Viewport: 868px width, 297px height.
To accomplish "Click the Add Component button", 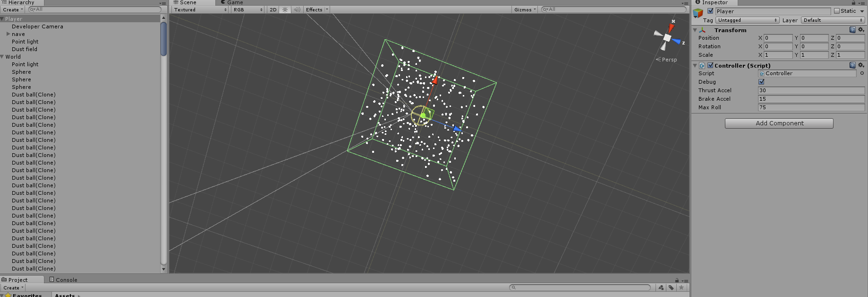I will click(779, 123).
